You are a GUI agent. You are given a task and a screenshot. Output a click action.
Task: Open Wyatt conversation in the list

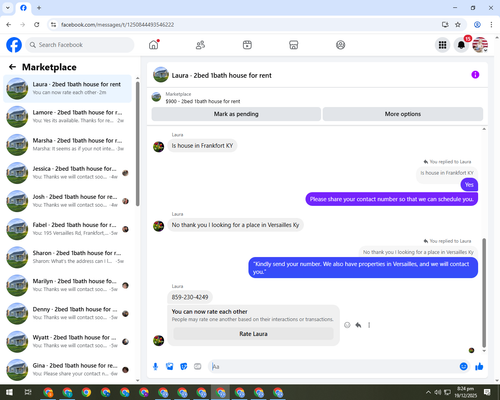67,341
